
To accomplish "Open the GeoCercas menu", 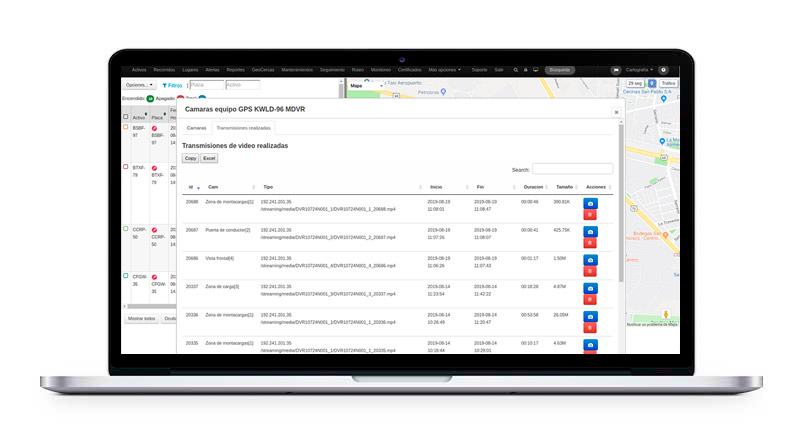I will (x=263, y=70).
